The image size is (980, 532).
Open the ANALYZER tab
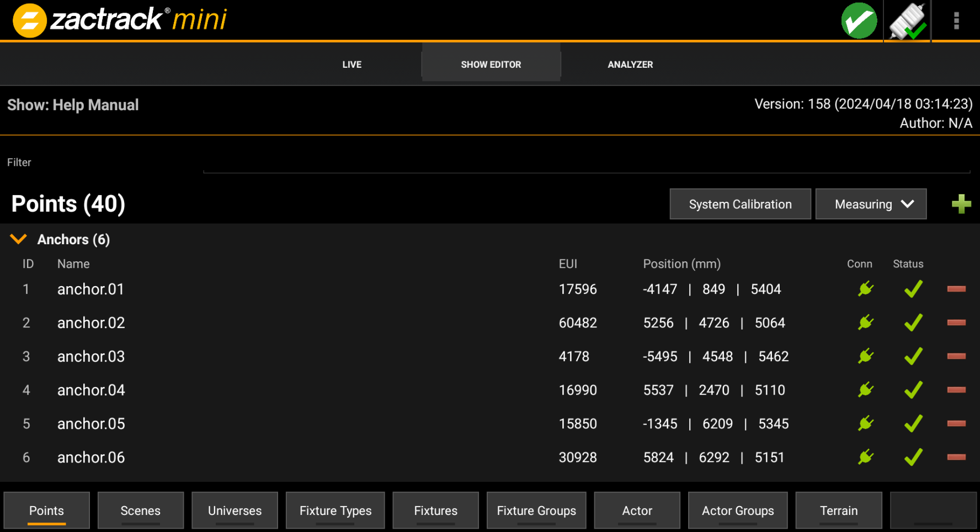tap(630, 65)
